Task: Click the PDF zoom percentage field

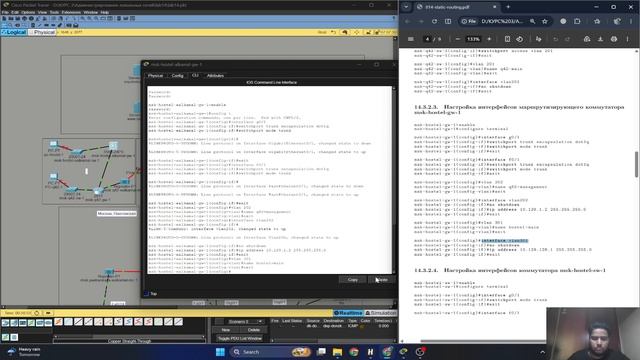Action: coord(473,39)
